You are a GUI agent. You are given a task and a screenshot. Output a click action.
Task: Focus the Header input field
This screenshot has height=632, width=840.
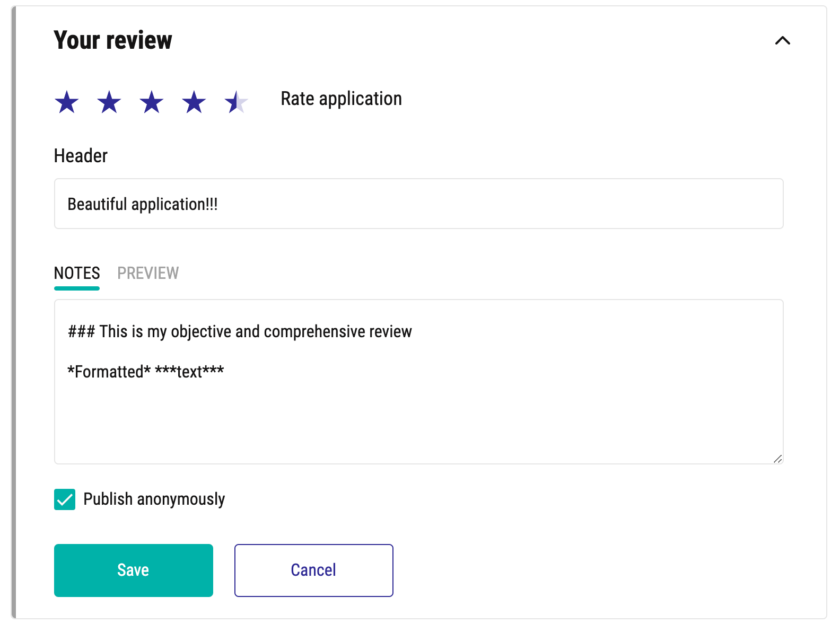(419, 204)
